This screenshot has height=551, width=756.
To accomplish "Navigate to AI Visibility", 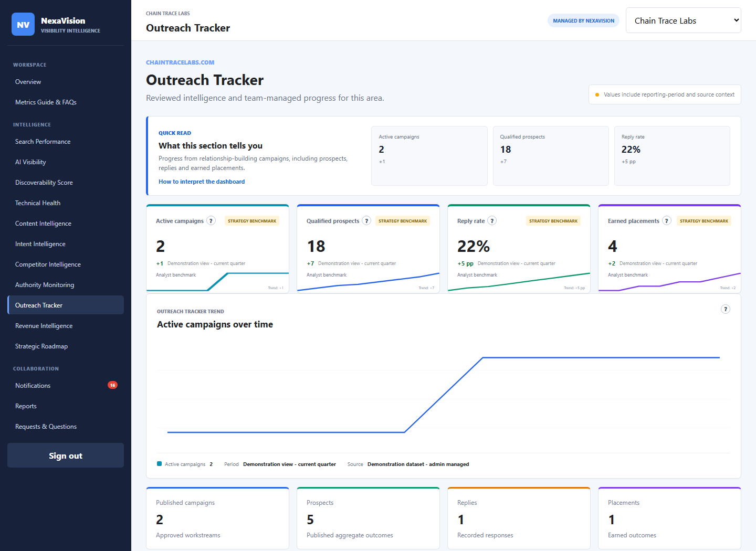I will (66, 162).
